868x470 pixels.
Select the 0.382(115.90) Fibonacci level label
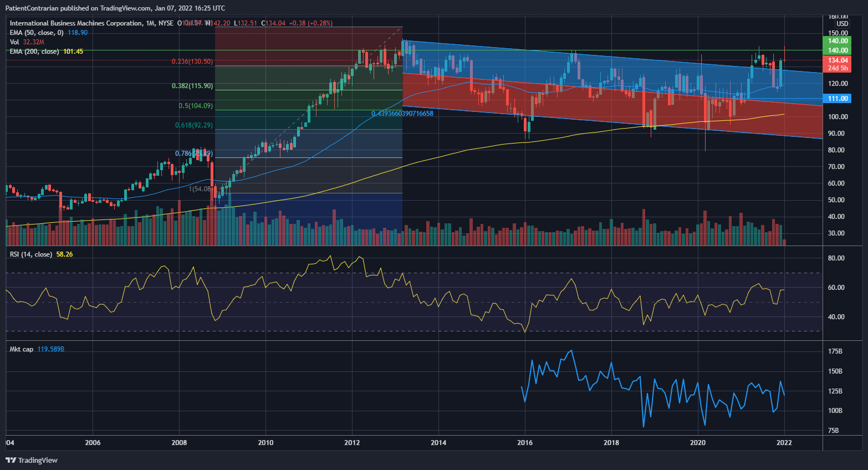tap(192, 86)
